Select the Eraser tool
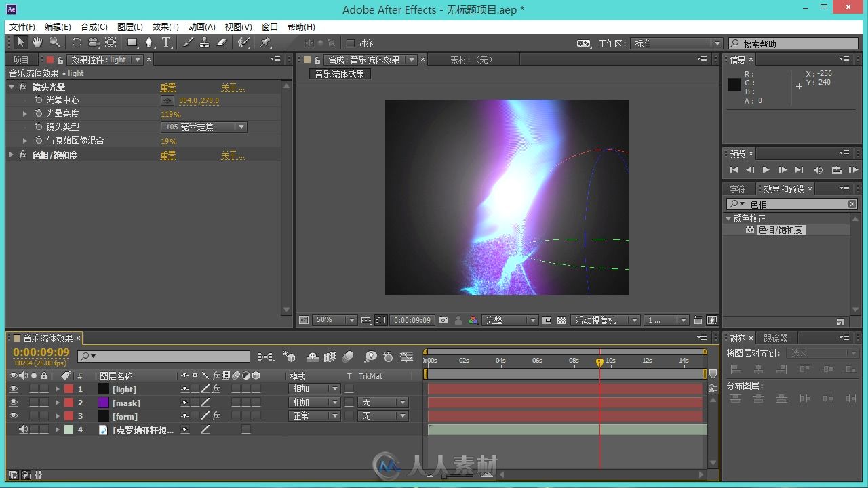The image size is (868, 488). [x=221, y=43]
